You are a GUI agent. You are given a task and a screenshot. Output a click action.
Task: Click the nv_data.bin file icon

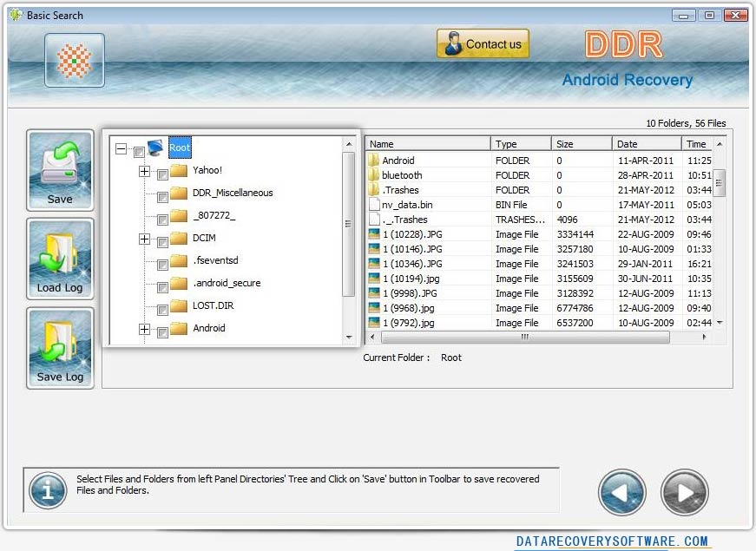pos(374,205)
